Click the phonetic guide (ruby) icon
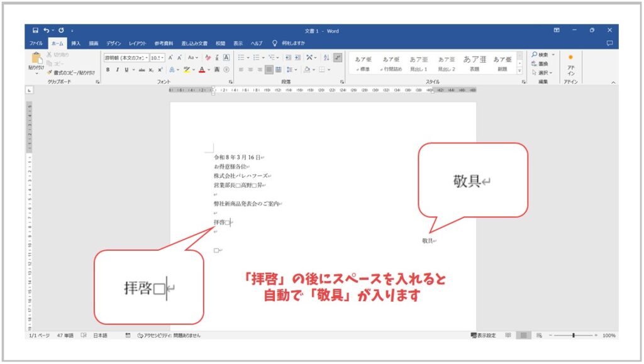This screenshot has width=644, height=364. (217, 58)
